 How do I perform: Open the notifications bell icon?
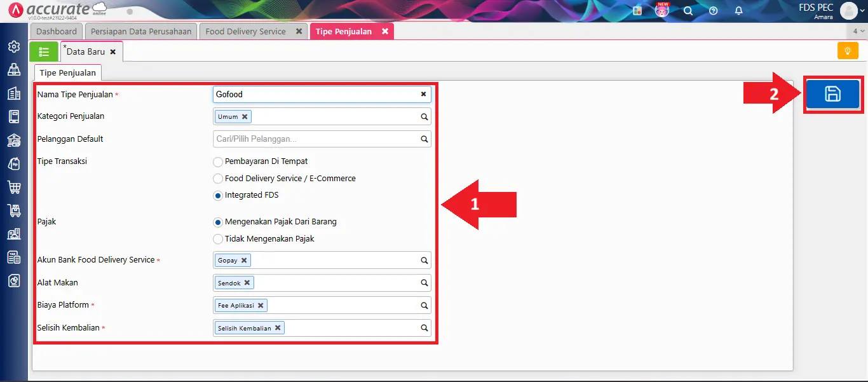pos(738,11)
